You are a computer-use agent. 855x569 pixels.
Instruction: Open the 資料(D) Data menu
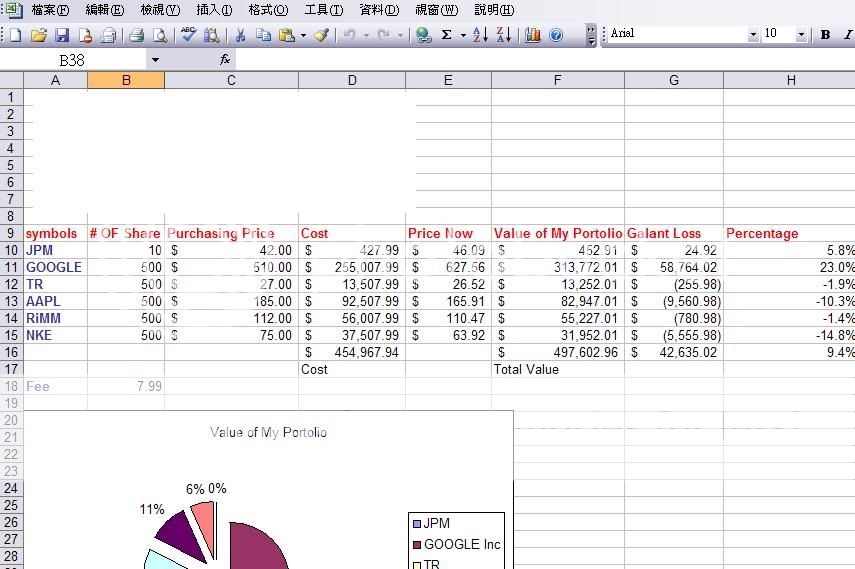click(x=379, y=10)
